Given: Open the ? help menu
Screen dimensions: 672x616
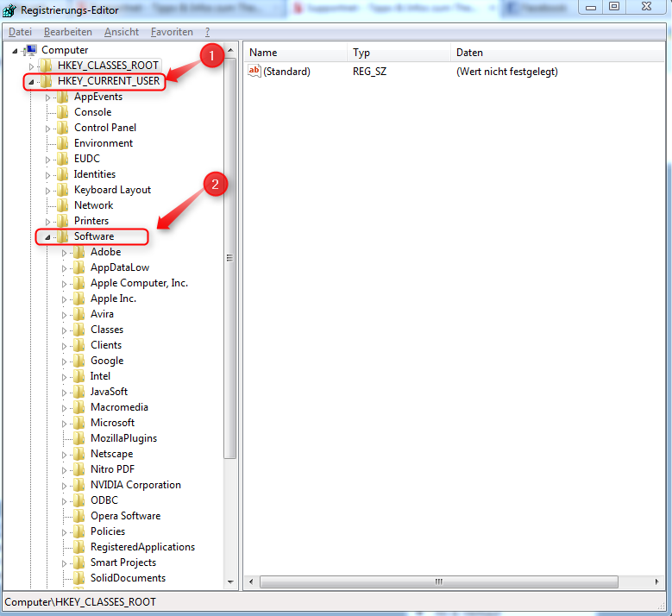Looking at the screenshot, I should (207, 32).
